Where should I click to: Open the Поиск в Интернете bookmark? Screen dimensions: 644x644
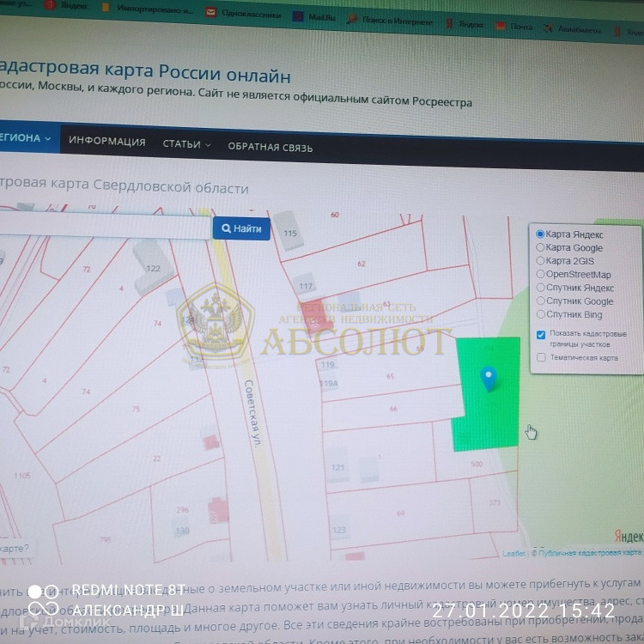(x=391, y=20)
